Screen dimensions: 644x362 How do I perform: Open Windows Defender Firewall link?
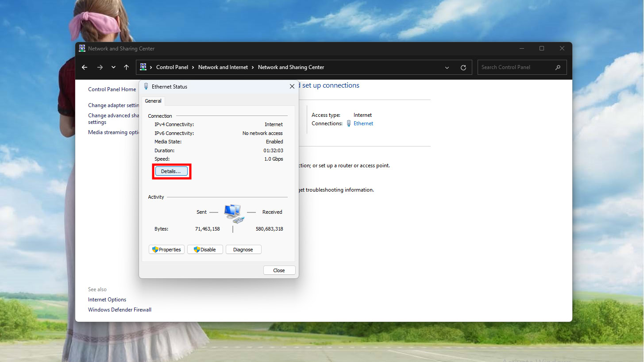(120, 310)
